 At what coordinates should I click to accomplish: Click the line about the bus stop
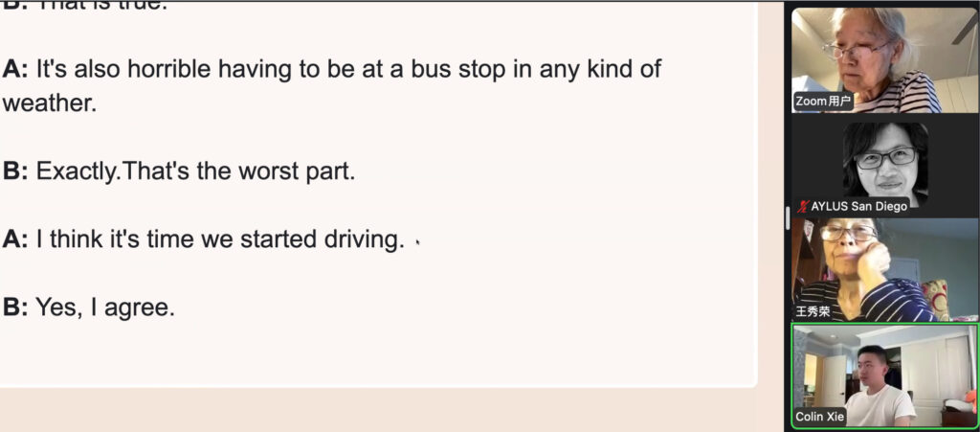tap(348, 70)
